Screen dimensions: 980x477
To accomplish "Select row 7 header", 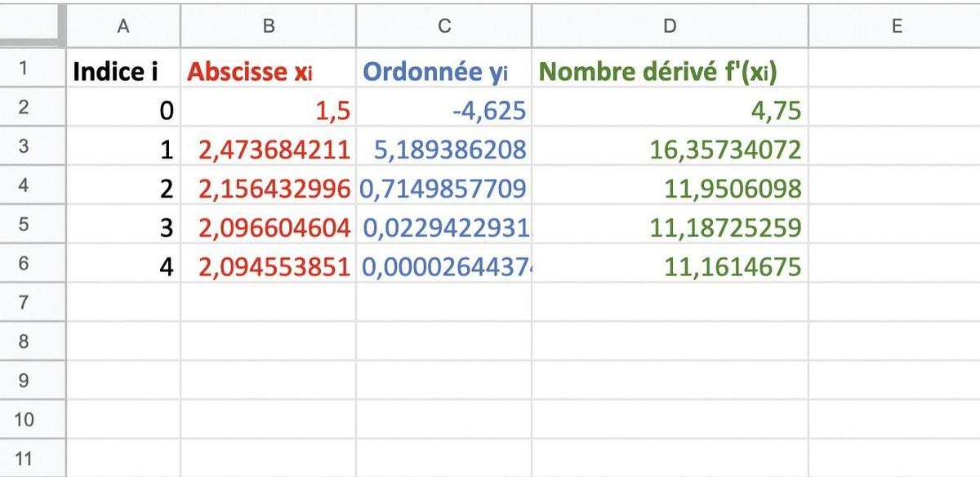I will click(24, 303).
